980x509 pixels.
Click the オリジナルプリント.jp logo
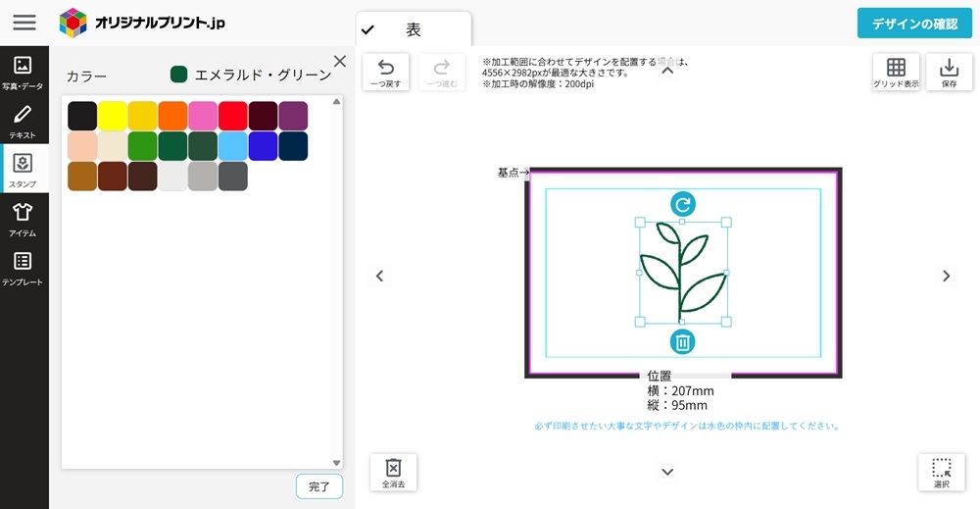click(142, 24)
